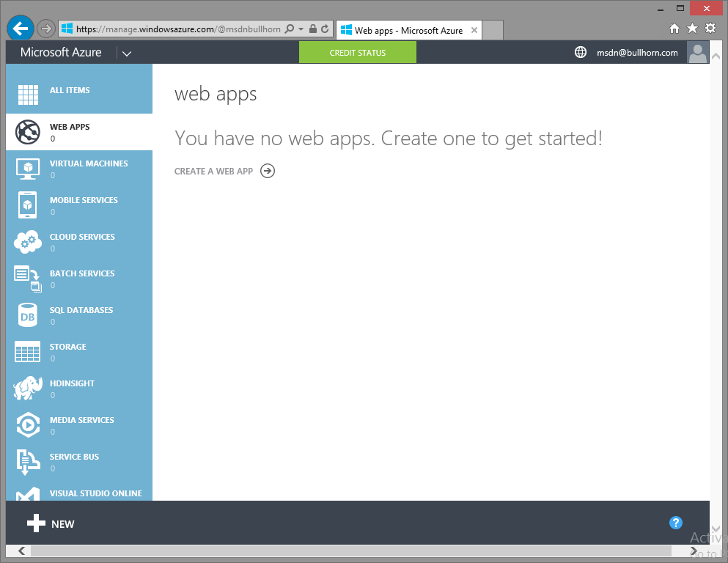This screenshot has height=563, width=728.
Task: Open the help question mark icon
Action: 675,523
